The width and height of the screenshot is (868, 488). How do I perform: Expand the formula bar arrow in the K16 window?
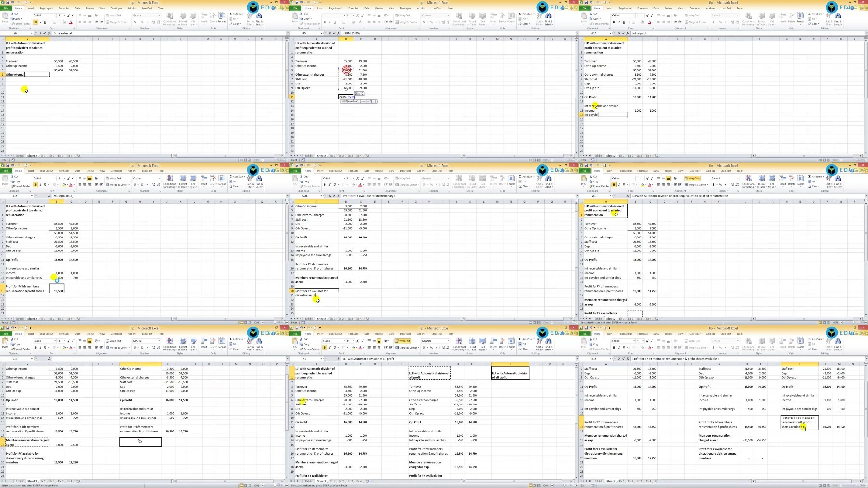point(866,359)
